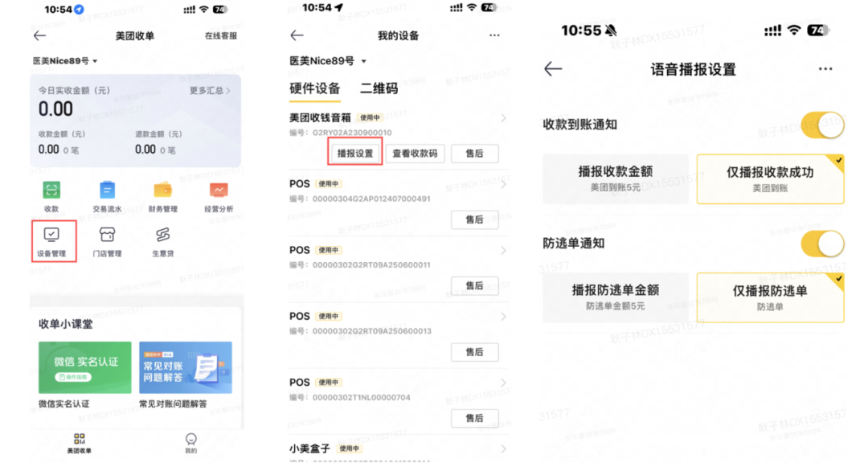The image size is (868, 463).
Task: Switch to 硬件设备 tab
Action: [x=314, y=88]
